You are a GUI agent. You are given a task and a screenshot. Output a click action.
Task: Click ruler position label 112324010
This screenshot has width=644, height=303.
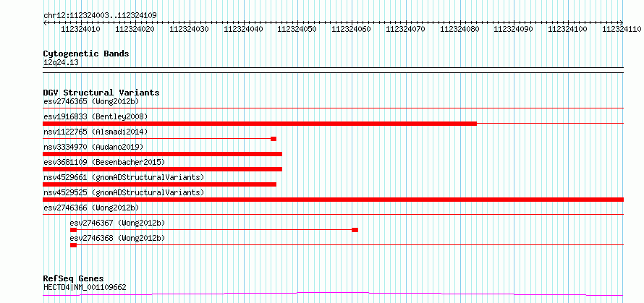[x=81, y=29]
